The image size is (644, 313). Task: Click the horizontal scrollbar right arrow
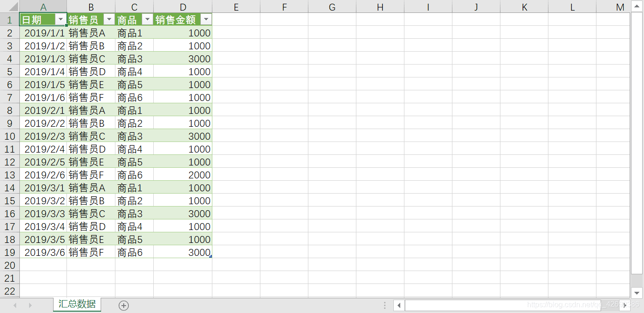click(x=625, y=305)
